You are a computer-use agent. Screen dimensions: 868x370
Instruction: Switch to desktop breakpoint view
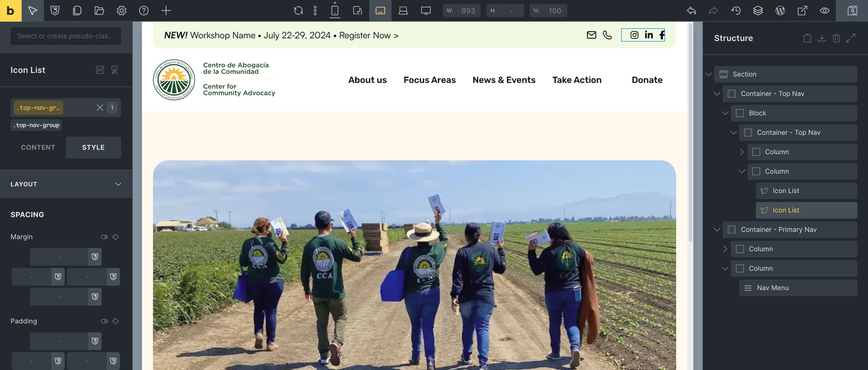pyautogui.click(x=425, y=10)
